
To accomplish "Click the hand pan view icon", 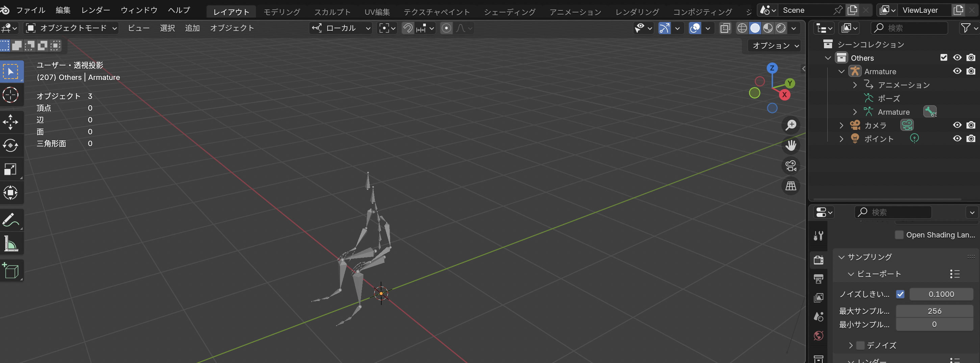I will (791, 145).
